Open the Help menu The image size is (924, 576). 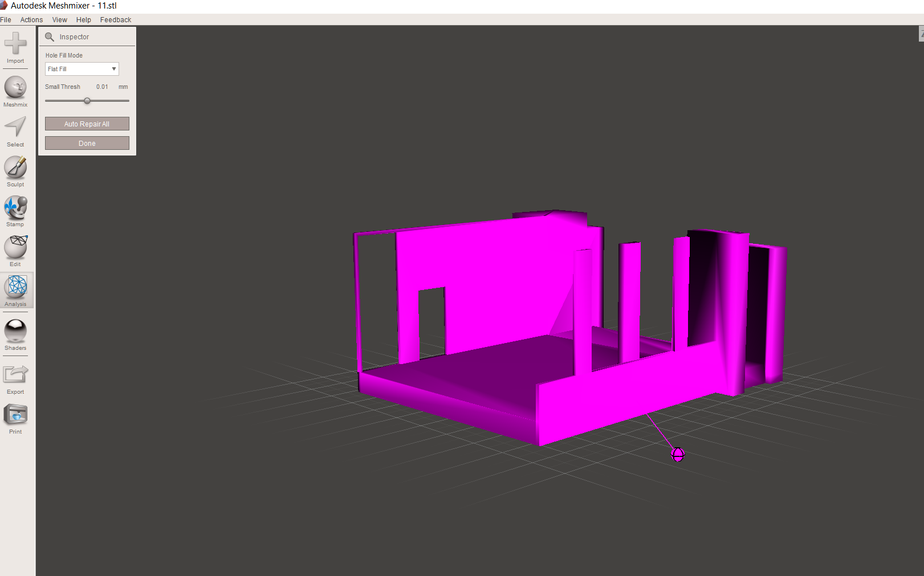[83, 19]
